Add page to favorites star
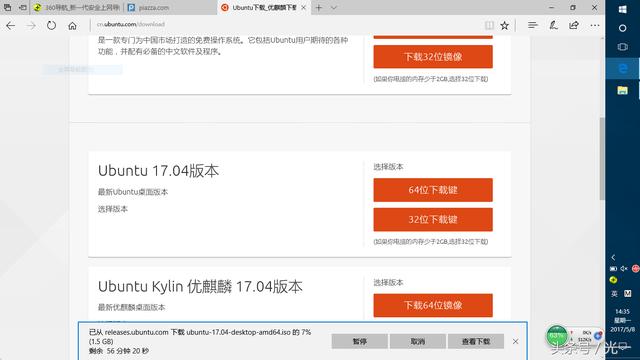This screenshot has width=640, height=360. 504,26
